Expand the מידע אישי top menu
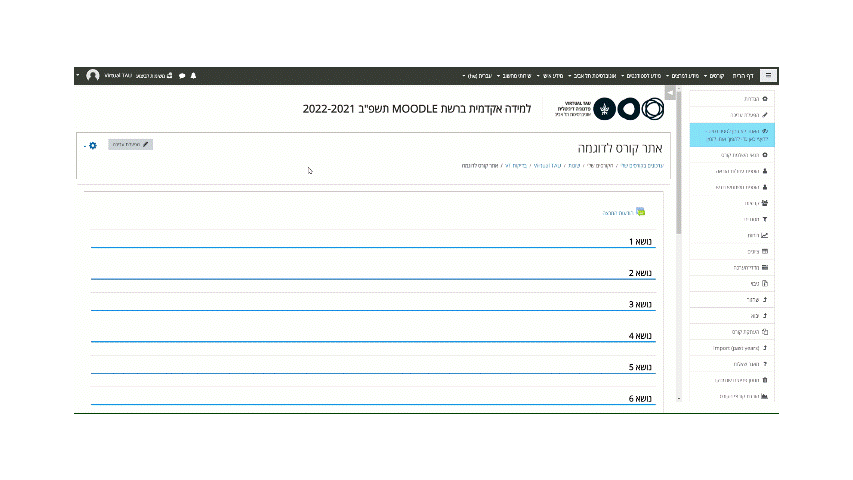The height and width of the screenshot is (480, 853). (x=550, y=76)
